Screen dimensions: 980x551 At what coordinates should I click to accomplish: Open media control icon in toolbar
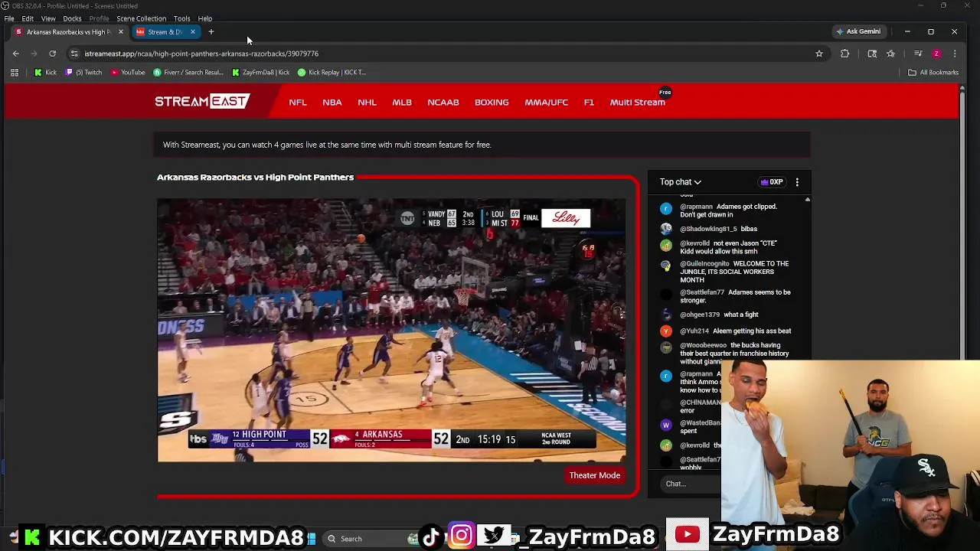918,54
